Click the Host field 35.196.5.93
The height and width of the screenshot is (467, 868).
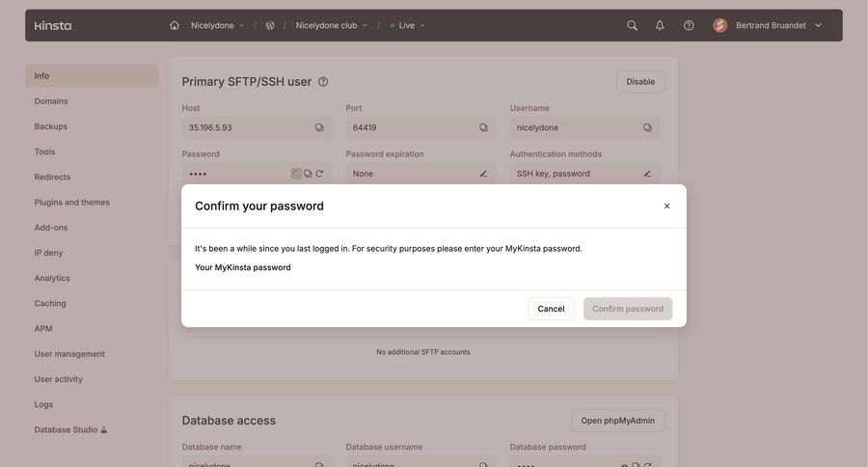[257, 127]
